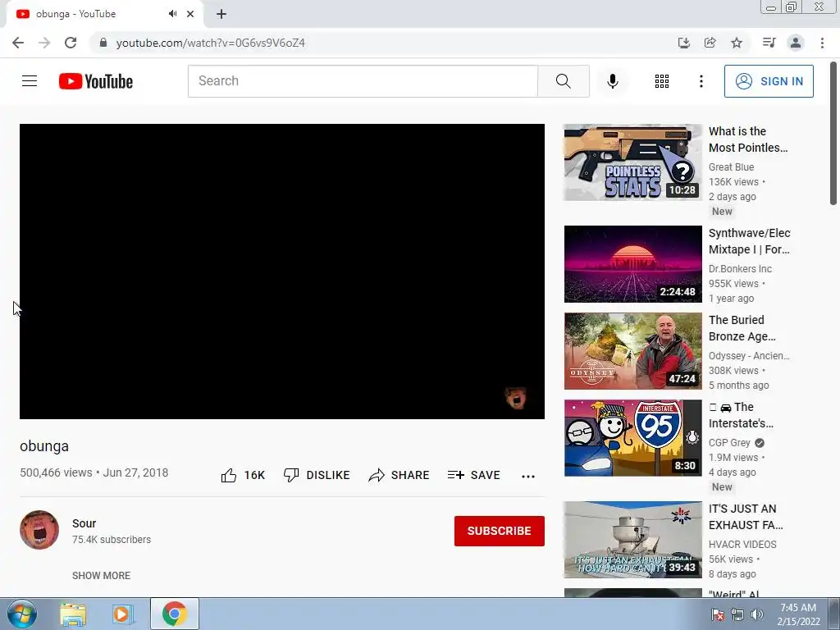Screen dimensions: 840x630
Task: Open 'What is the Most Pointles...' title
Action: click(748, 139)
